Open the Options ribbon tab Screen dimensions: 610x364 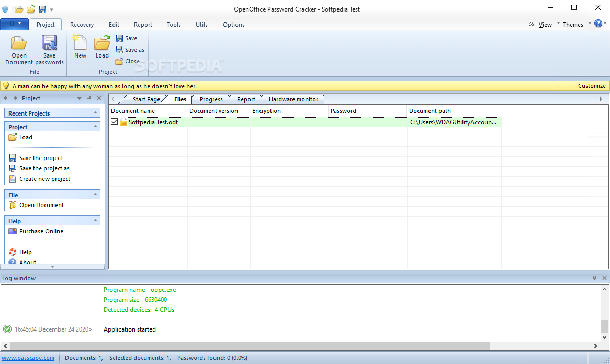tap(234, 25)
